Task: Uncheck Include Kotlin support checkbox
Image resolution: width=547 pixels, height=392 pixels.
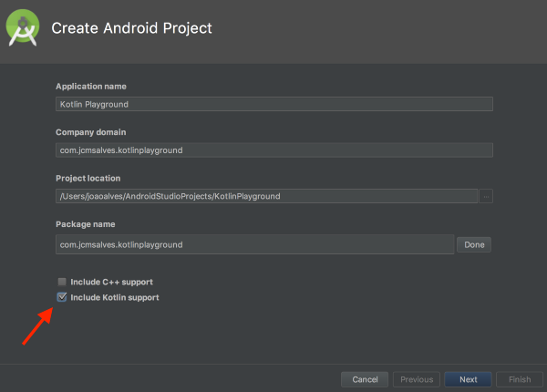Action: pyautogui.click(x=62, y=297)
